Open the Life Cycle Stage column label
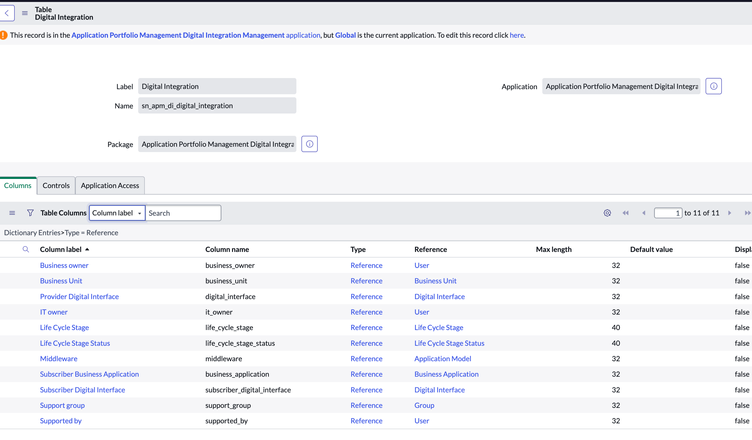The image size is (752, 440). (x=64, y=328)
